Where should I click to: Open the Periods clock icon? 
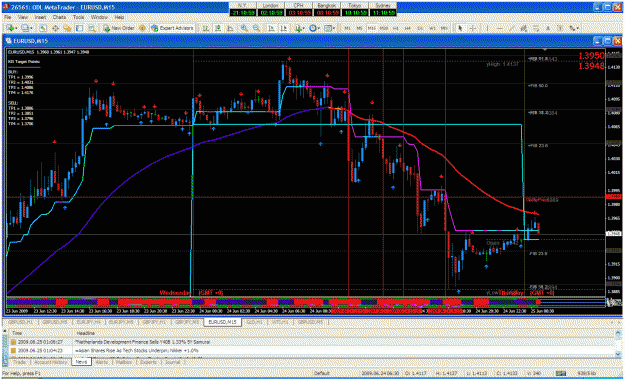(313, 28)
